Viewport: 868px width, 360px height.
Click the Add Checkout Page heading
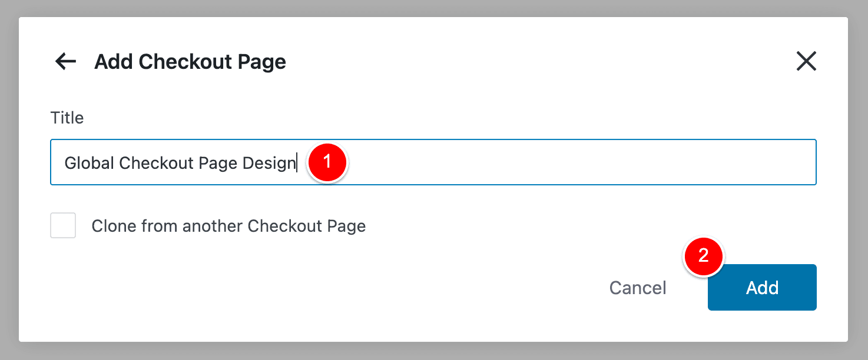tap(190, 62)
